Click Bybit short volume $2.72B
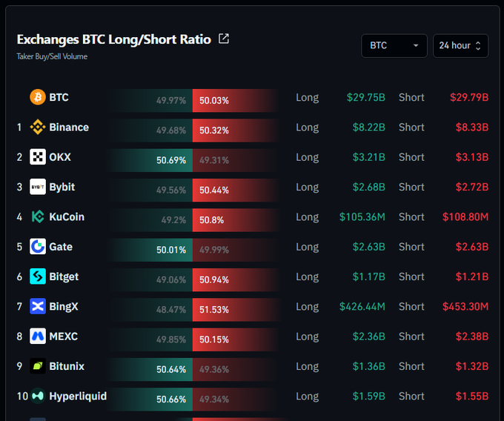This screenshot has height=421, width=504. (x=472, y=187)
